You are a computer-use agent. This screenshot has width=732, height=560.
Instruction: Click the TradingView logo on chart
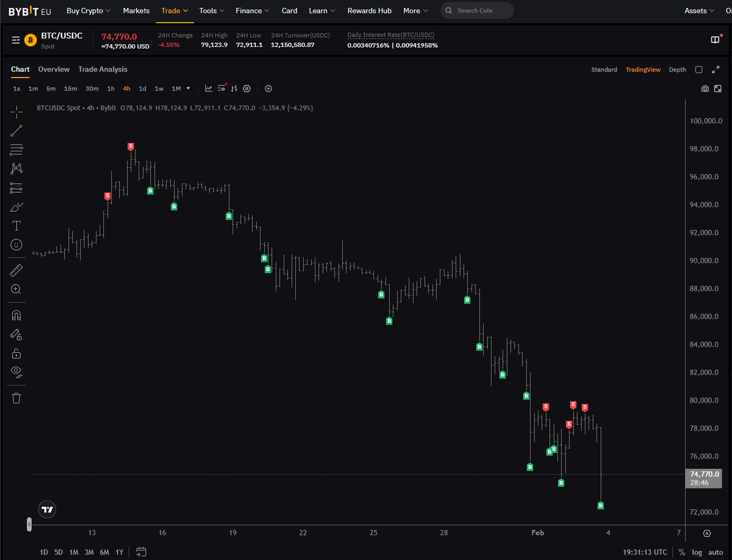47,509
